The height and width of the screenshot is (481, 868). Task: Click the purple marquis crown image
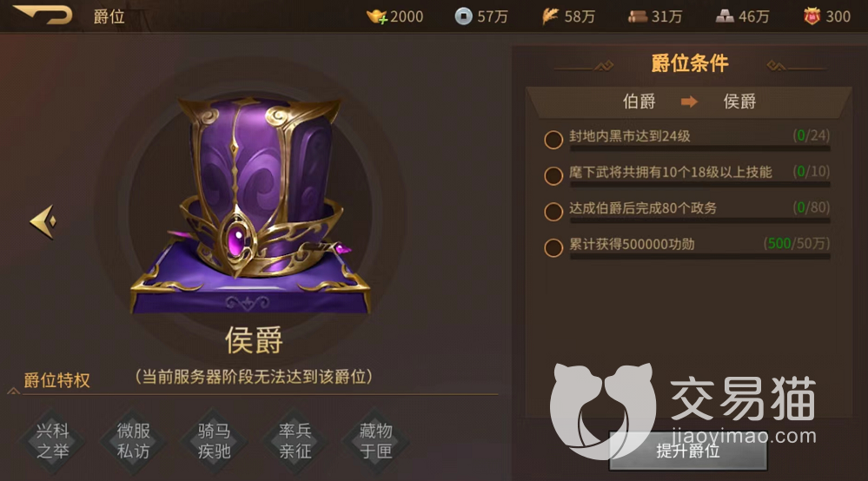tap(249, 206)
